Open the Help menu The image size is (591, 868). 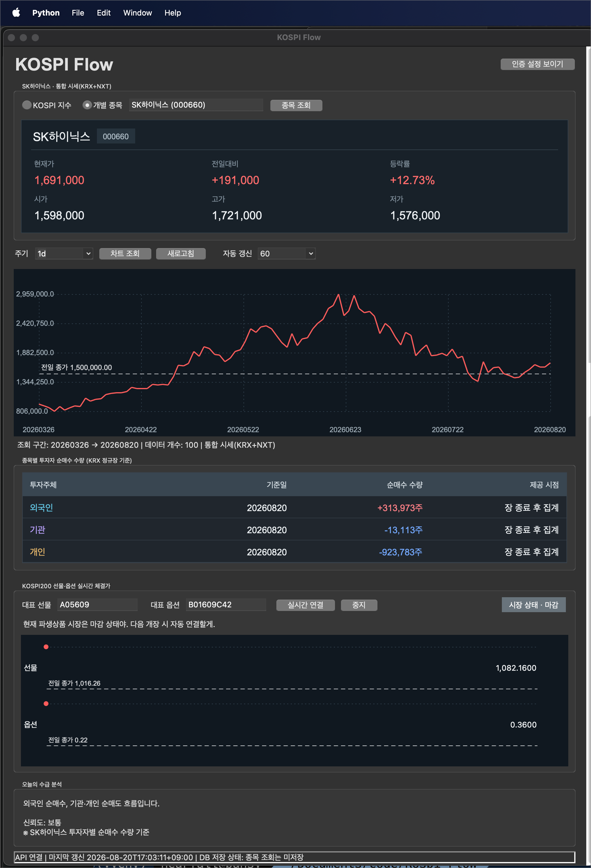click(x=173, y=13)
